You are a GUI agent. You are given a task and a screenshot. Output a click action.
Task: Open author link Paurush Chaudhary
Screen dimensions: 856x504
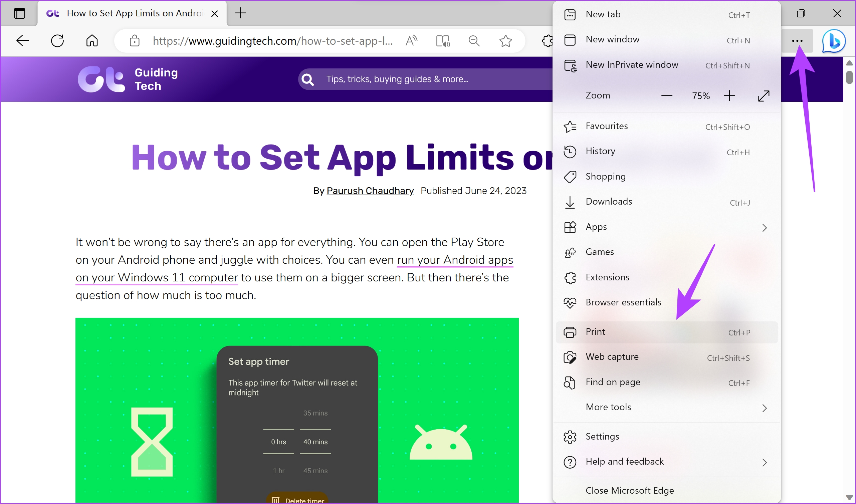pos(370,191)
